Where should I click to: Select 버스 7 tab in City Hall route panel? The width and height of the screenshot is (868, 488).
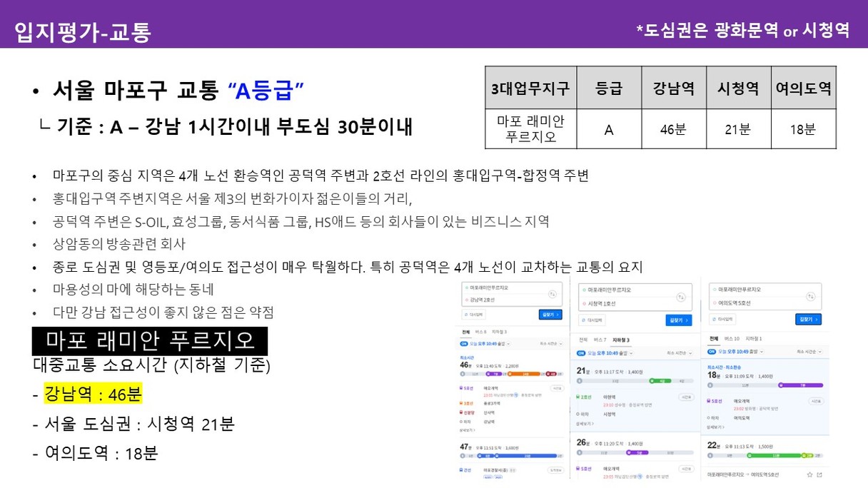coord(600,339)
